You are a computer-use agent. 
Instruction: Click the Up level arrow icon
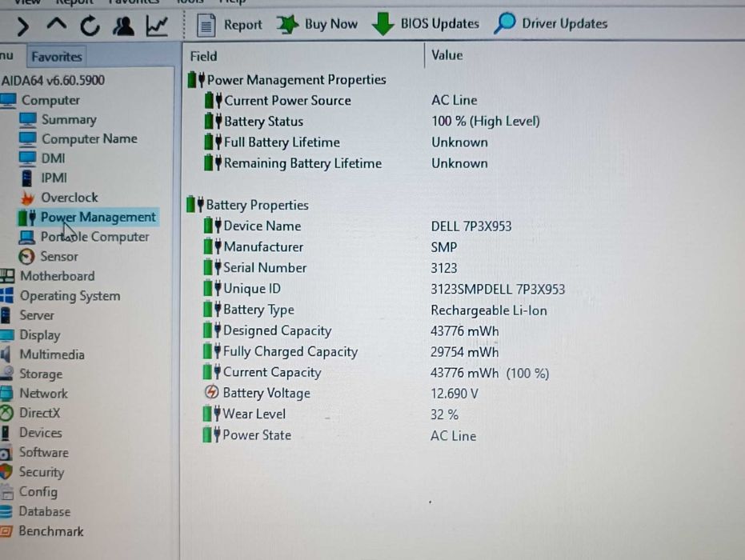click(57, 24)
